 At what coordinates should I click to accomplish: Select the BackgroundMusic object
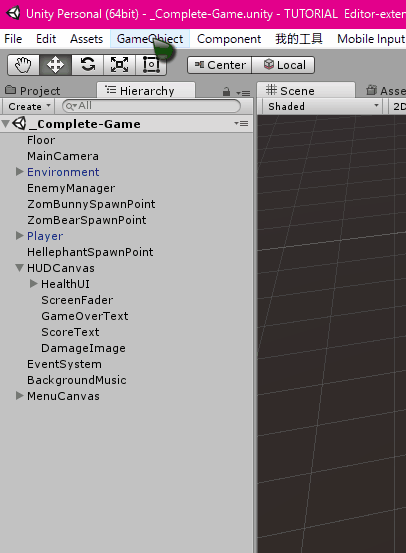[77, 380]
